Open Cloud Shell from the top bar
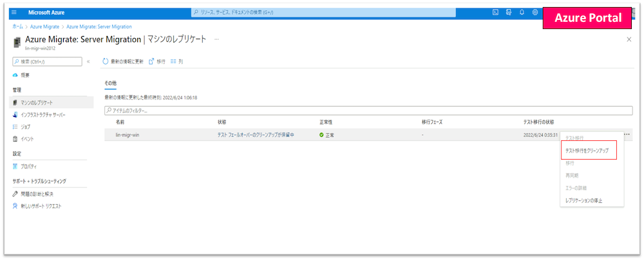Viewport: 644px width, 260px height. [496, 12]
